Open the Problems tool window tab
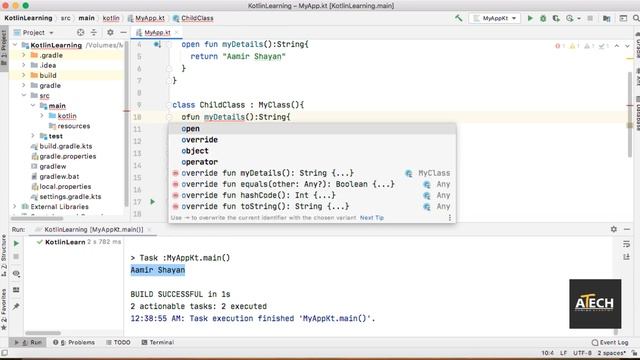Screen dimensions: 640x360 click(x=74, y=342)
